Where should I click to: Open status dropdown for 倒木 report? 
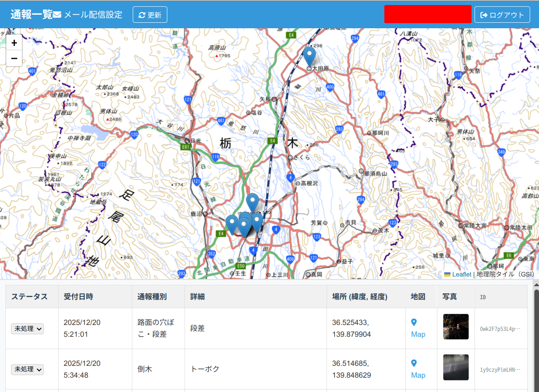(x=27, y=369)
